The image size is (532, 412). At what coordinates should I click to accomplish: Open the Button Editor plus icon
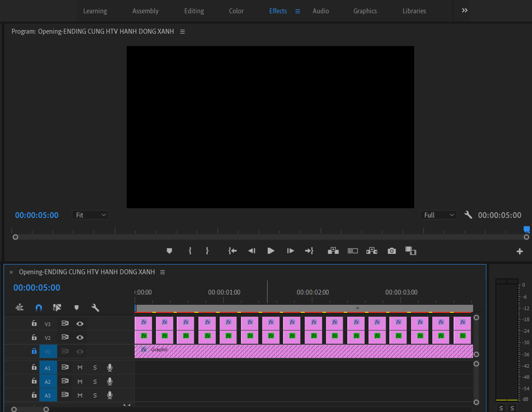pyautogui.click(x=520, y=251)
